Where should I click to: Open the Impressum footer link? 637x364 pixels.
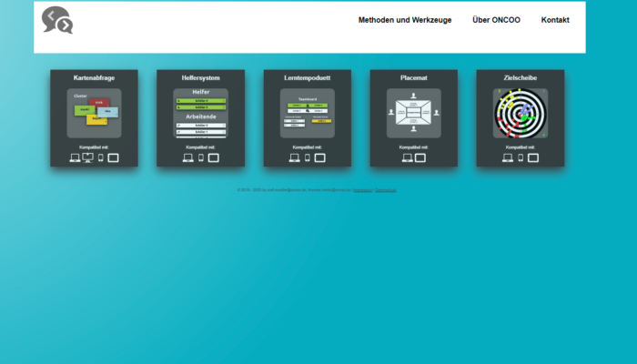pos(363,190)
